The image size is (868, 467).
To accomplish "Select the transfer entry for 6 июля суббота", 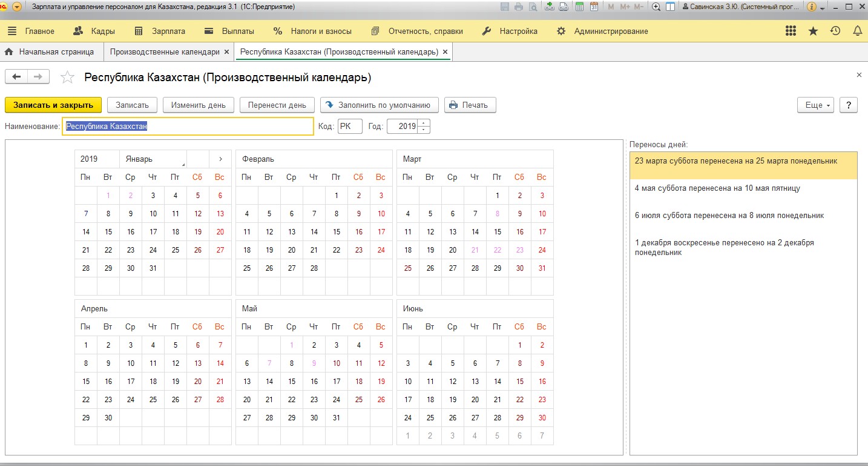I will pyautogui.click(x=743, y=219).
